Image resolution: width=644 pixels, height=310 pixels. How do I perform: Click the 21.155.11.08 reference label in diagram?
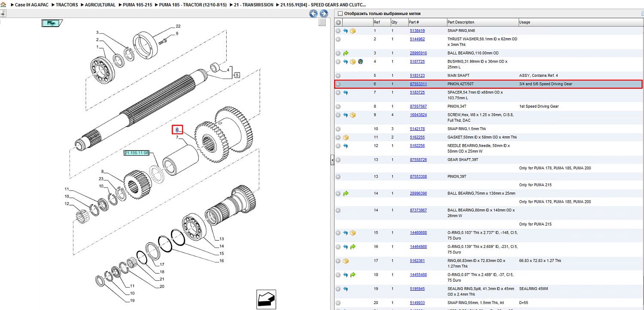(x=137, y=153)
